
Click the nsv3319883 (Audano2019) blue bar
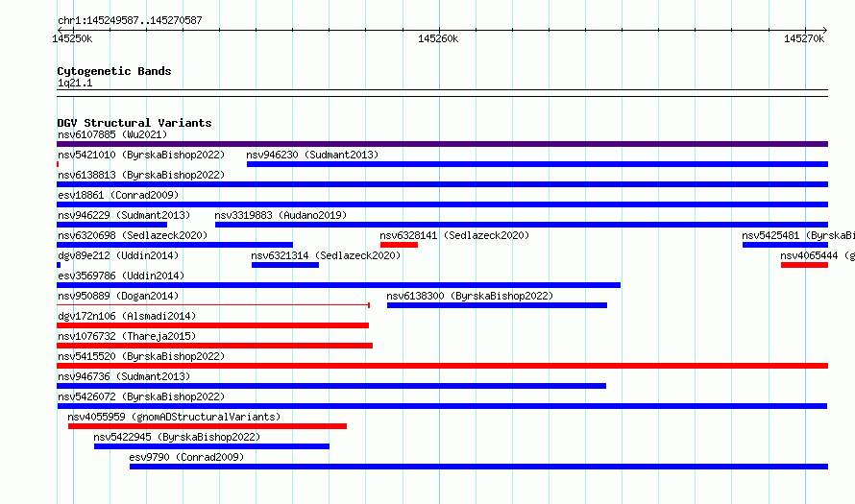[x=522, y=225]
